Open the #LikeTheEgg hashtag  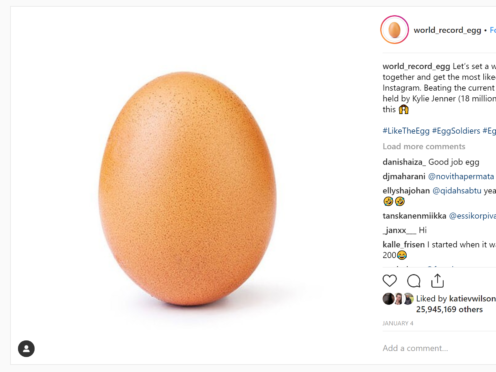[406, 131]
